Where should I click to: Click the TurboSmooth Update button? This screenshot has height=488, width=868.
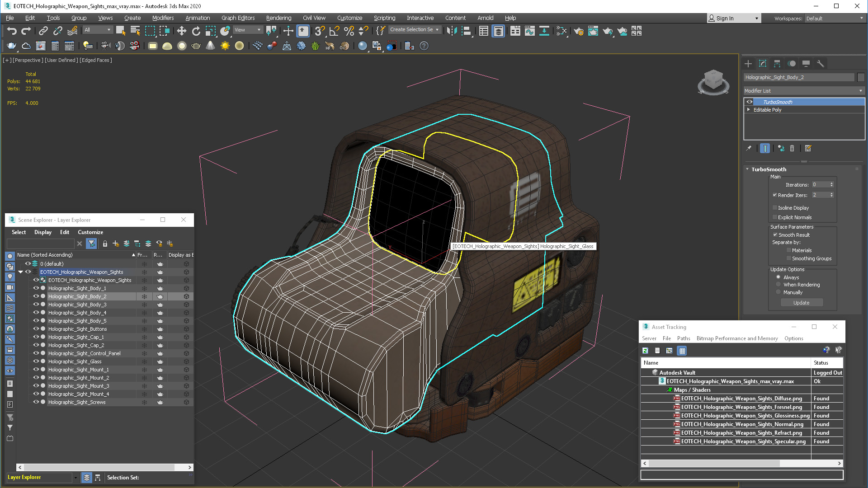pyautogui.click(x=802, y=303)
